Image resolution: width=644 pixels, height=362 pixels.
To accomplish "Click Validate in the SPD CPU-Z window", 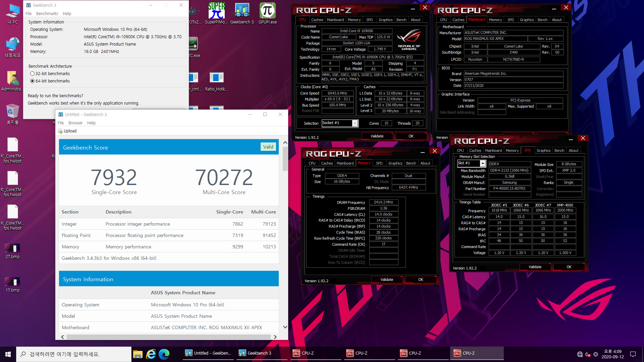I will tap(535, 267).
